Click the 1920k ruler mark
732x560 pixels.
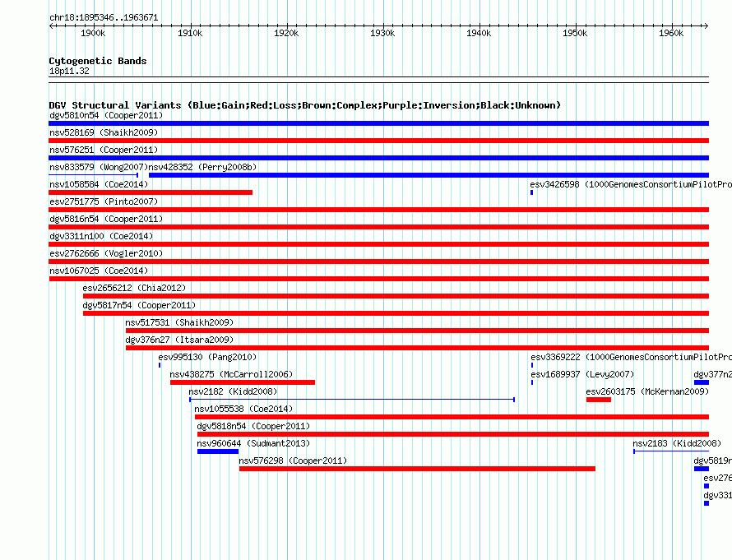click(x=286, y=33)
